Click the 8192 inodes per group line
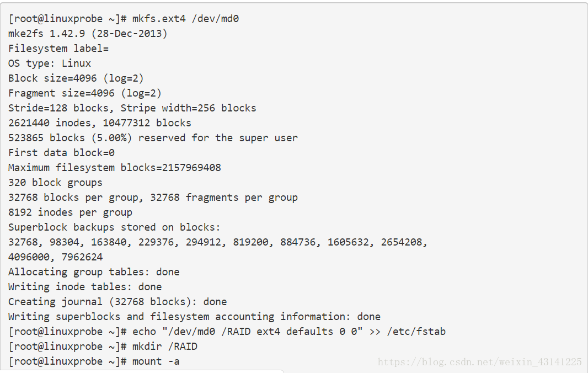The height and width of the screenshot is (373, 588). [x=70, y=212]
